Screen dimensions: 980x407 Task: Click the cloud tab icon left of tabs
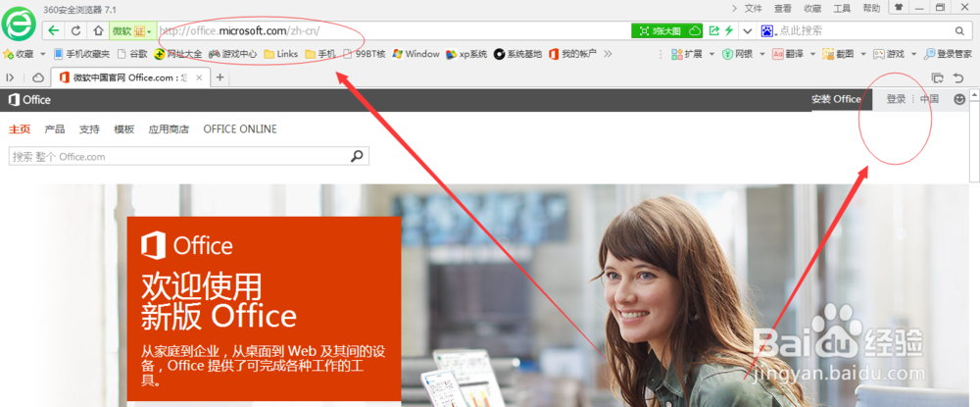pos(38,77)
